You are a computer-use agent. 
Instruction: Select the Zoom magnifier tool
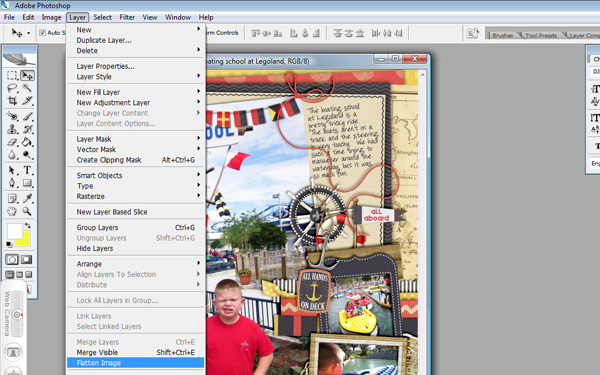[27, 211]
